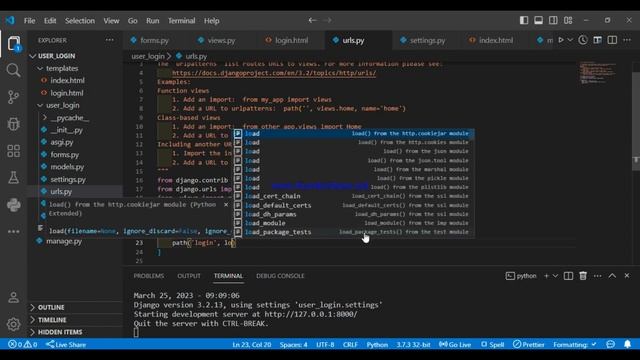Start a new terminal plus icon
The image size is (640, 360).
pos(546,276)
